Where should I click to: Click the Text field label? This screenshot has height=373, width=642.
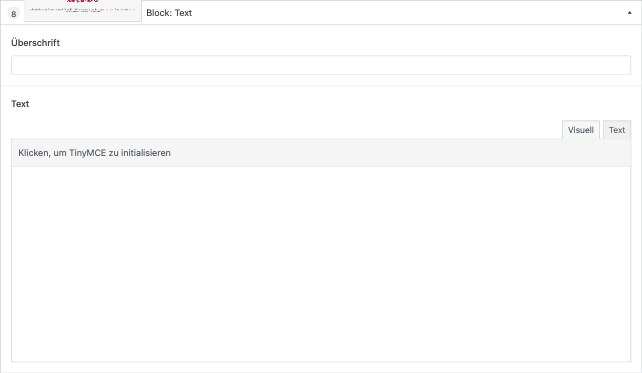pyautogui.click(x=20, y=104)
